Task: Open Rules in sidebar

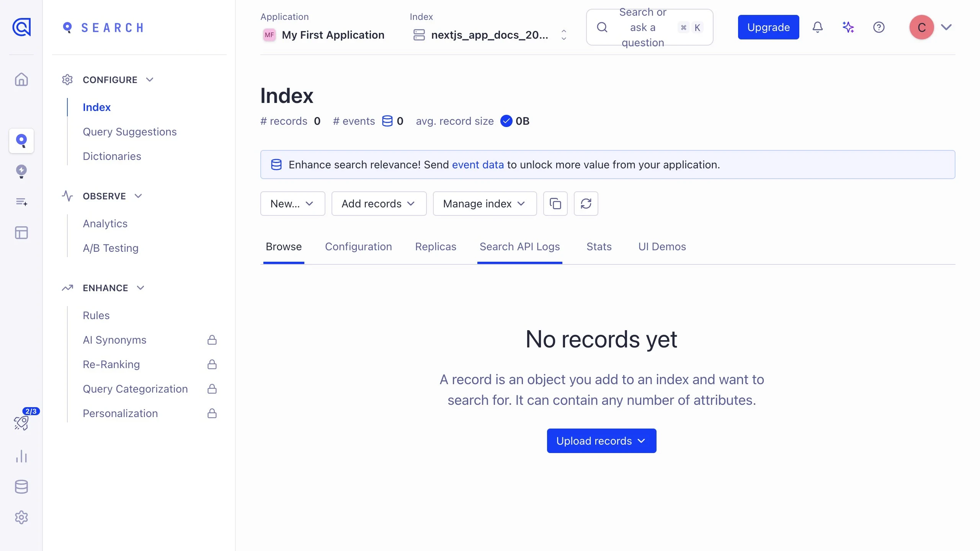Action: (96, 315)
